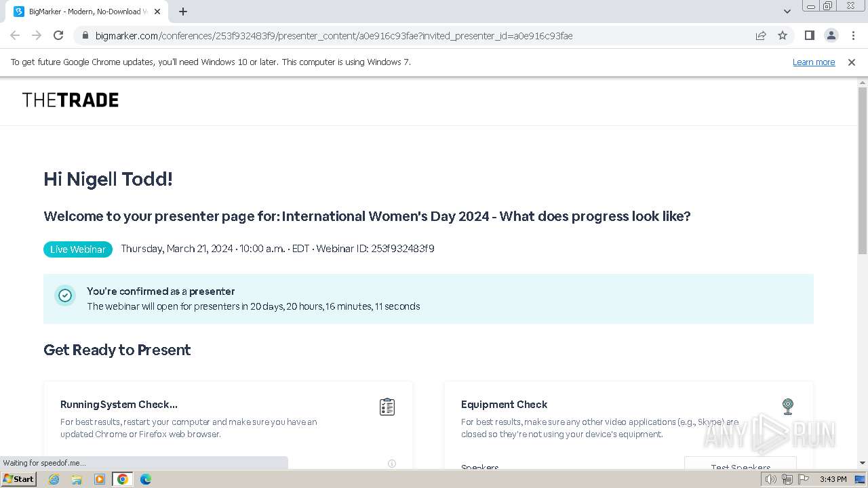Screen dimensions: 868x488
Task: Go back to the previous page
Action: [x=15, y=35]
